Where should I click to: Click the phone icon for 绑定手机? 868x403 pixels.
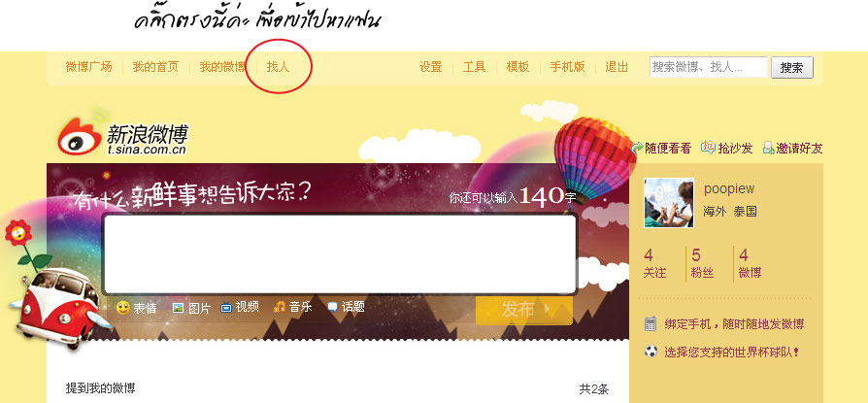pyautogui.click(x=651, y=323)
